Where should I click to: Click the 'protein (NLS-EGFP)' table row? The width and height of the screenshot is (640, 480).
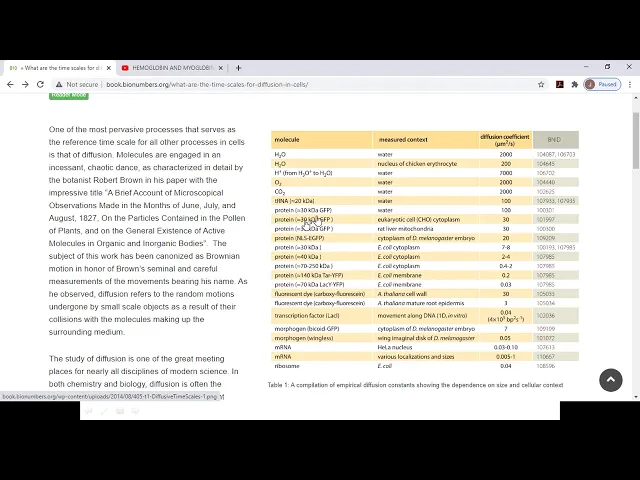pos(424,238)
